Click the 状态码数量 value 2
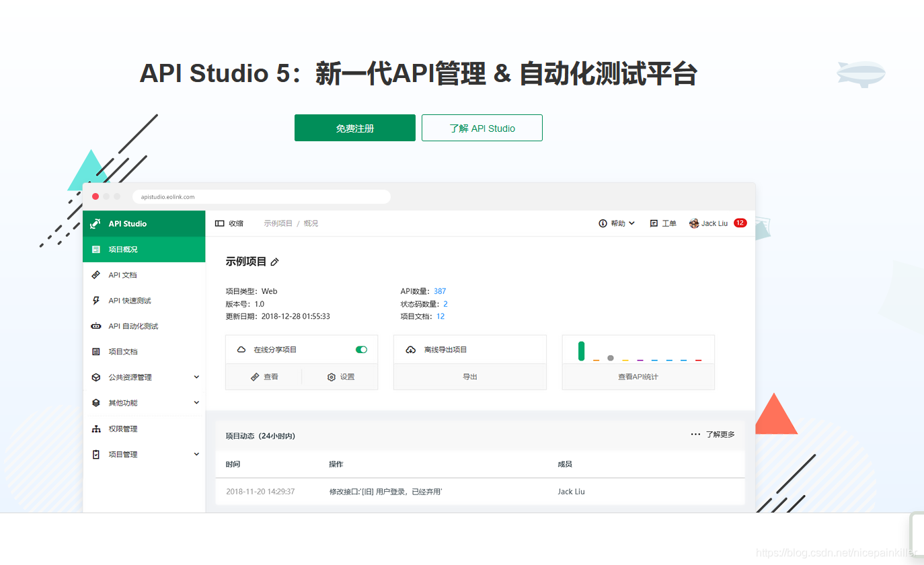Screen dimensions: 924x565 pyautogui.click(x=445, y=304)
